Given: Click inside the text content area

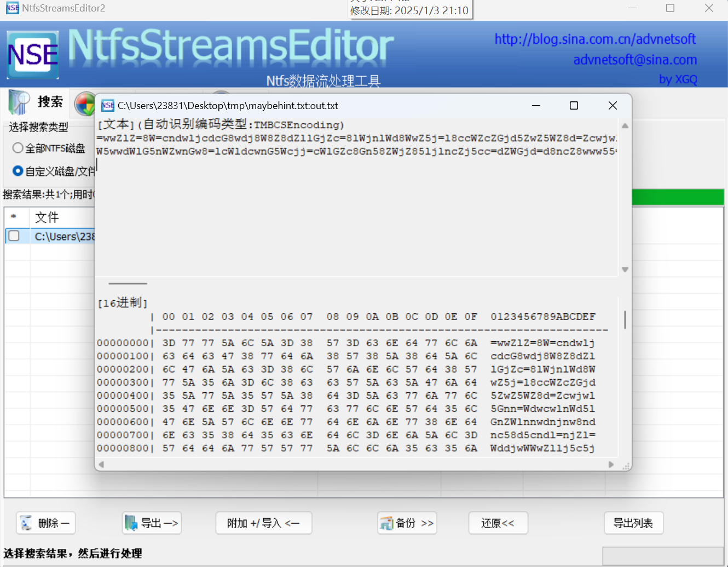Looking at the screenshot, I should point(357,197).
